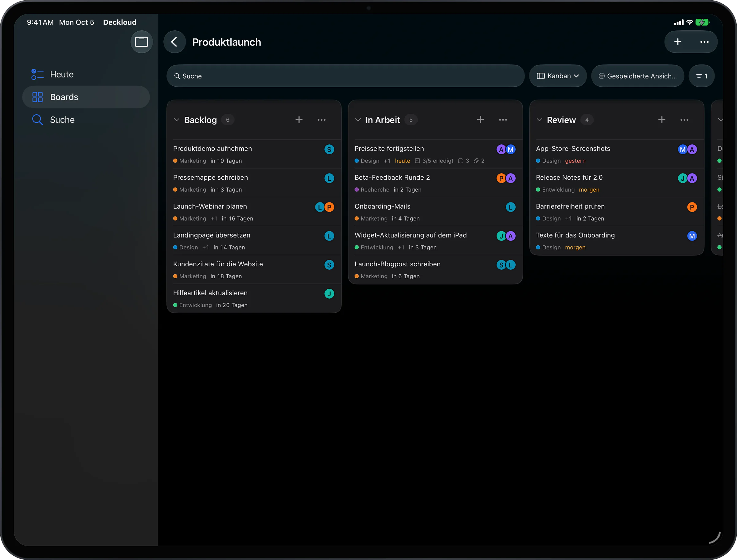Click the orange Marketing tag on Launch-Webinar planen
The image size is (737, 560).
189,219
